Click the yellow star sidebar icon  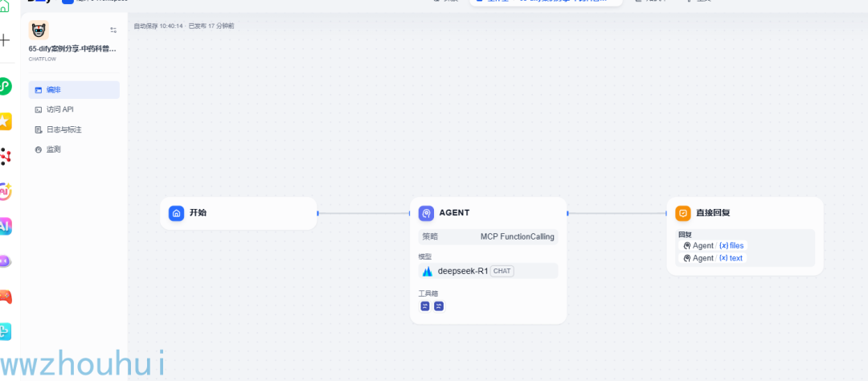(5, 121)
